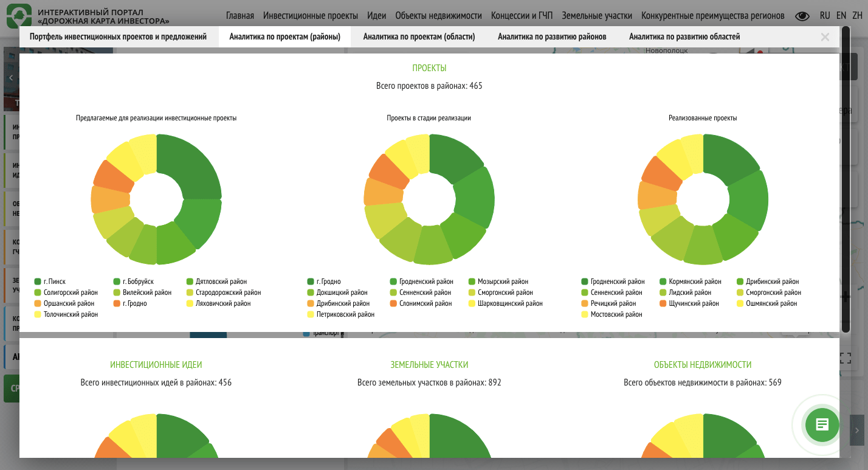
Task: Click the Ошмянский район legend label
Action: (771, 303)
